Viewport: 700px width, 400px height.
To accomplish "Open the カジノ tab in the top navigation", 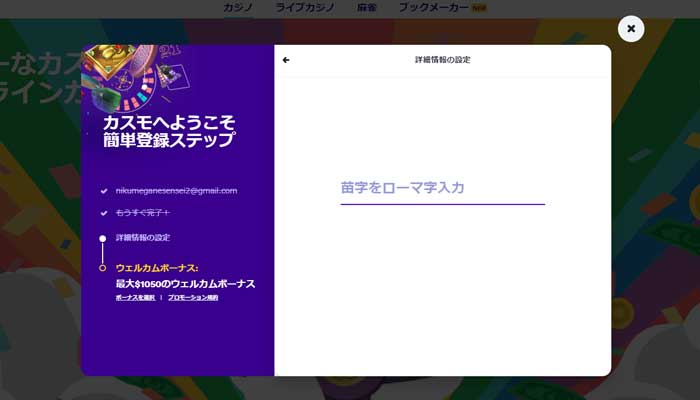I will (238, 8).
